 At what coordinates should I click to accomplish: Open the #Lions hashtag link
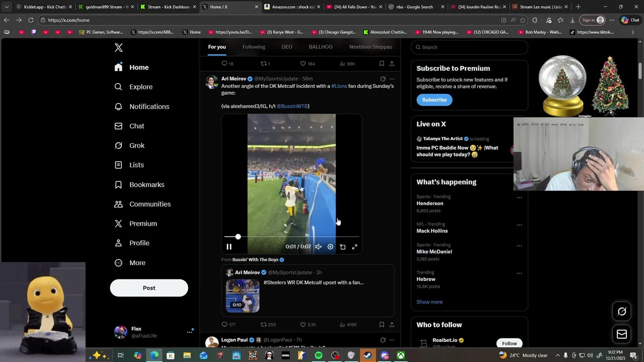tap(339, 86)
